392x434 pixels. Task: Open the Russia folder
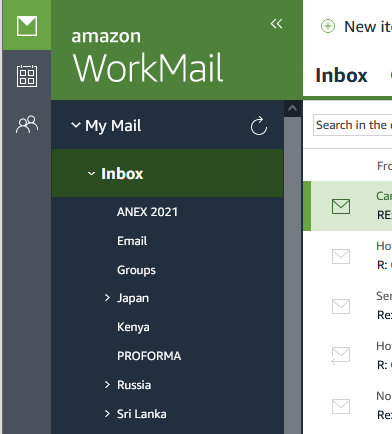pyautogui.click(x=134, y=385)
